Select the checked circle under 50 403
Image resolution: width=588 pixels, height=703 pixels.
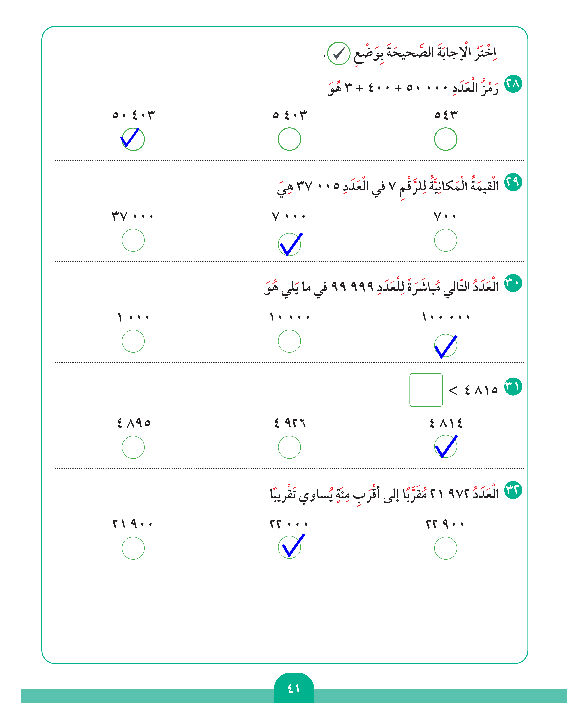pyautogui.click(x=133, y=139)
